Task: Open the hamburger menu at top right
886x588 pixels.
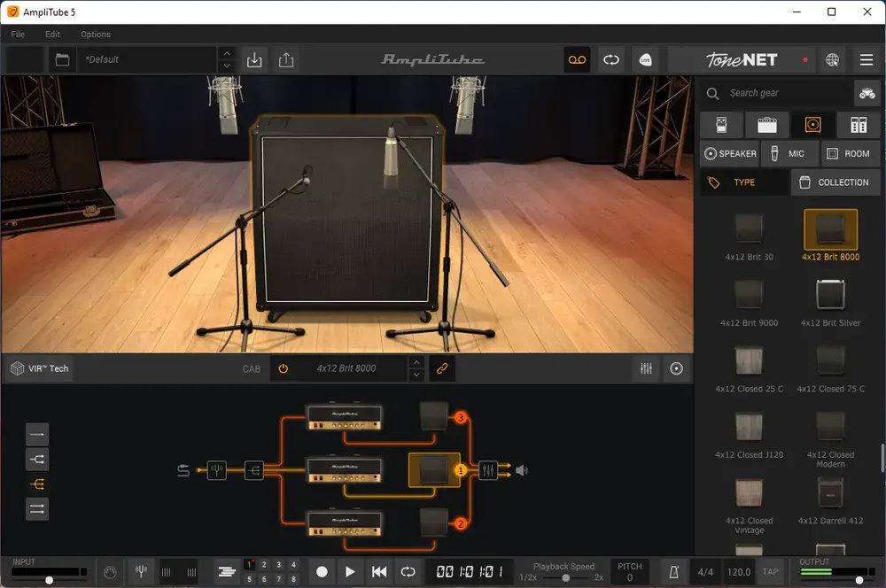Action: coord(867,60)
